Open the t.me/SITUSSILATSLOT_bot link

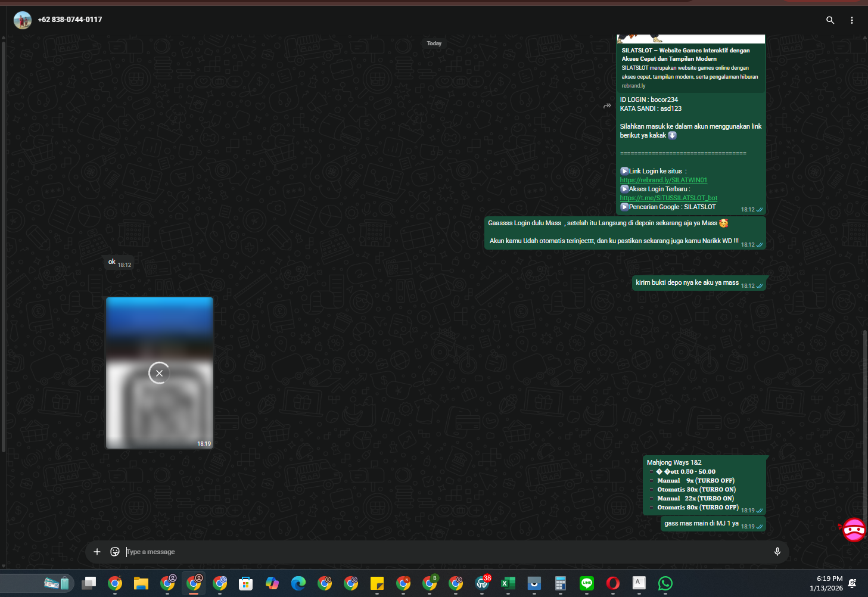[668, 198]
